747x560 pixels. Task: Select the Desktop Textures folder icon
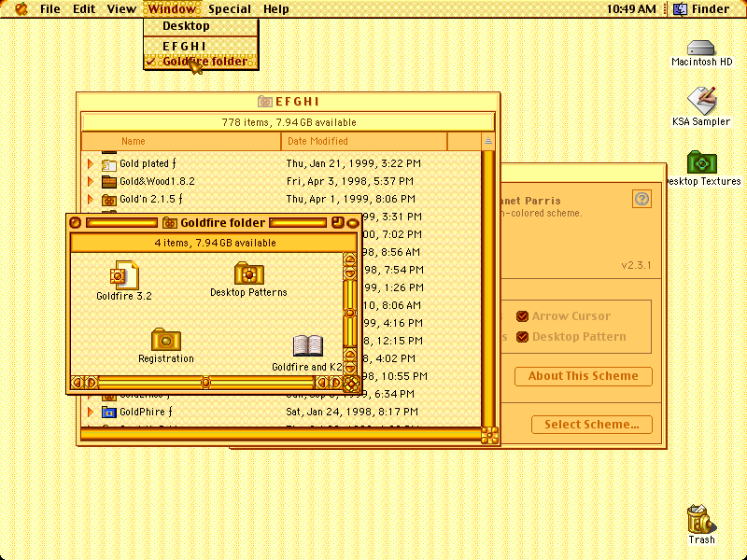[702, 162]
